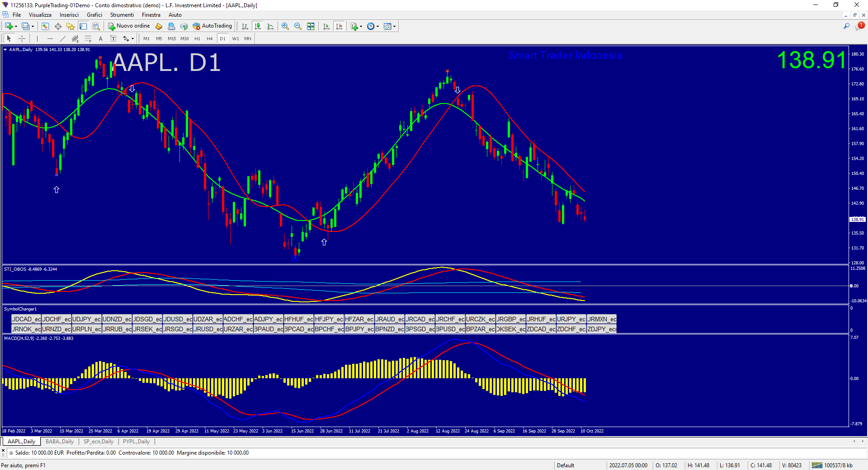Switch timeframe to H1
This screenshot has height=470, width=868.
pos(197,39)
